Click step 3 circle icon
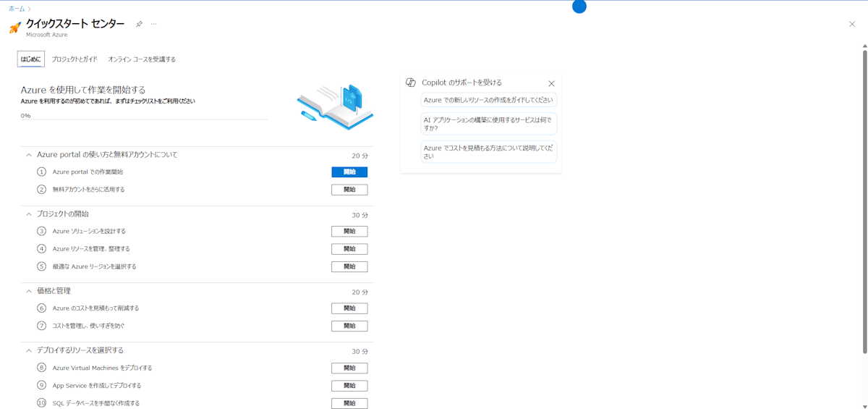Screen dimensions: 868x409 click(x=41, y=232)
